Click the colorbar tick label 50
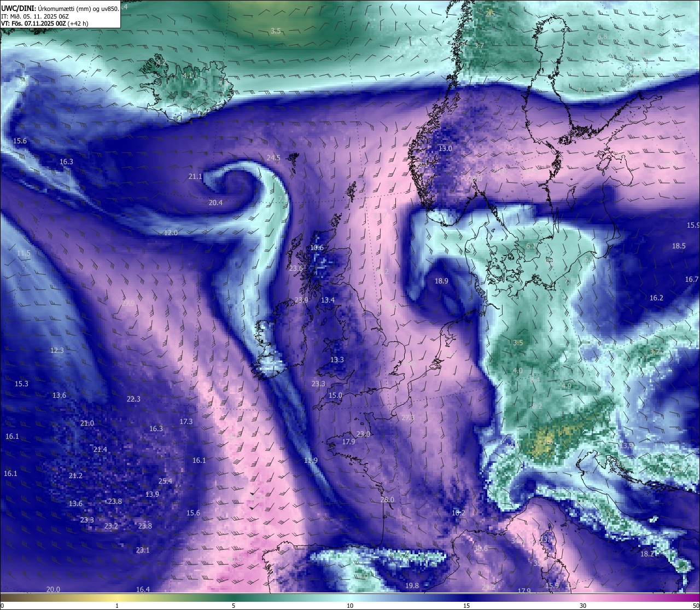 (x=695, y=606)
